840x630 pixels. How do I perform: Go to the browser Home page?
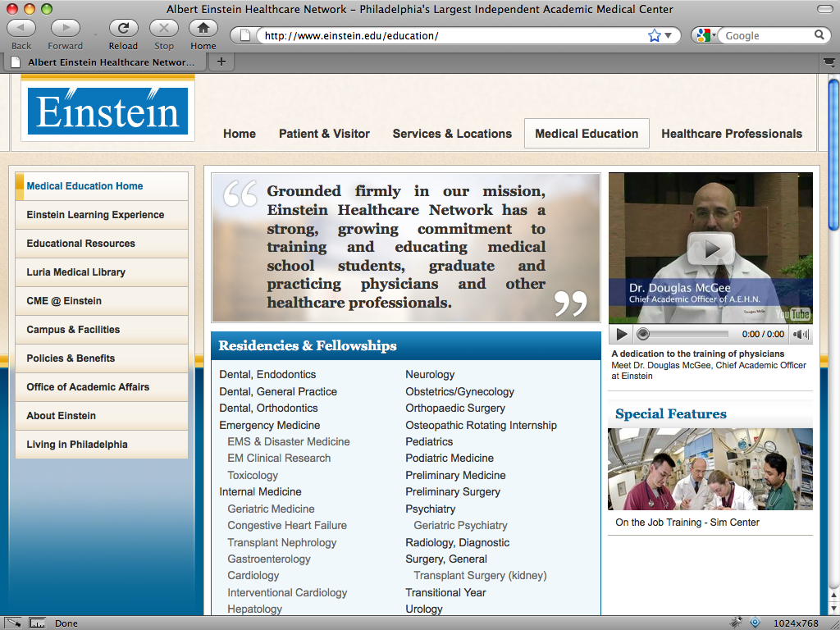[x=203, y=28]
